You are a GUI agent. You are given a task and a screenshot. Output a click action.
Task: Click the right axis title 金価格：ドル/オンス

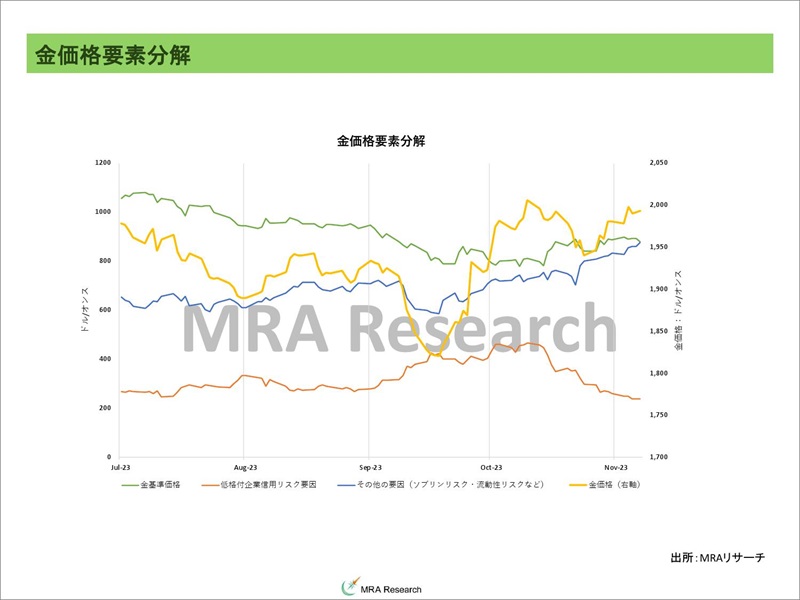pyautogui.click(x=679, y=310)
